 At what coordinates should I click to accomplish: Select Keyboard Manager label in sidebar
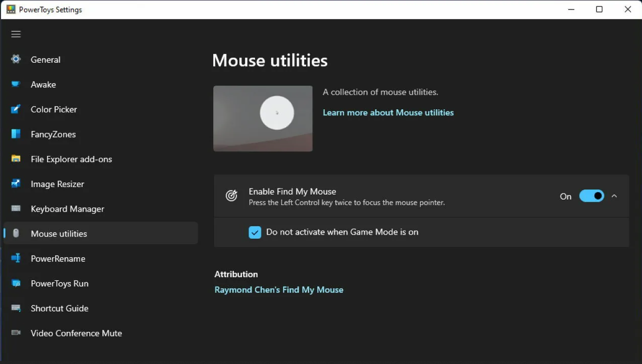67,209
